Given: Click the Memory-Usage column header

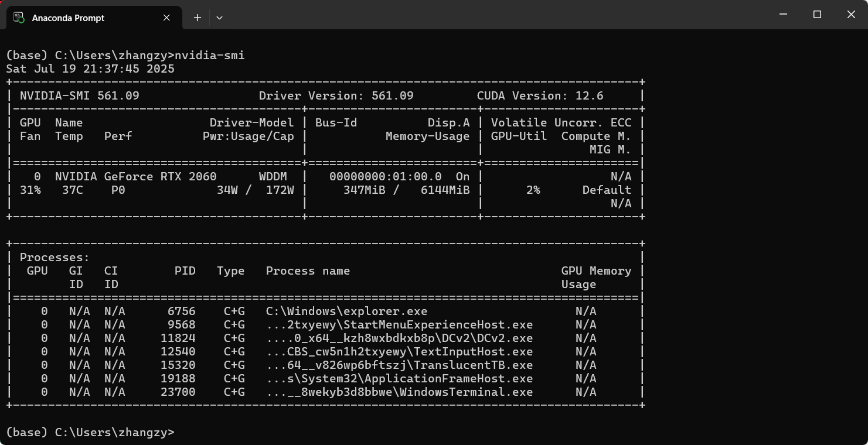Looking at the screenshot, I should pyautogui.click(x=428, y=136).
